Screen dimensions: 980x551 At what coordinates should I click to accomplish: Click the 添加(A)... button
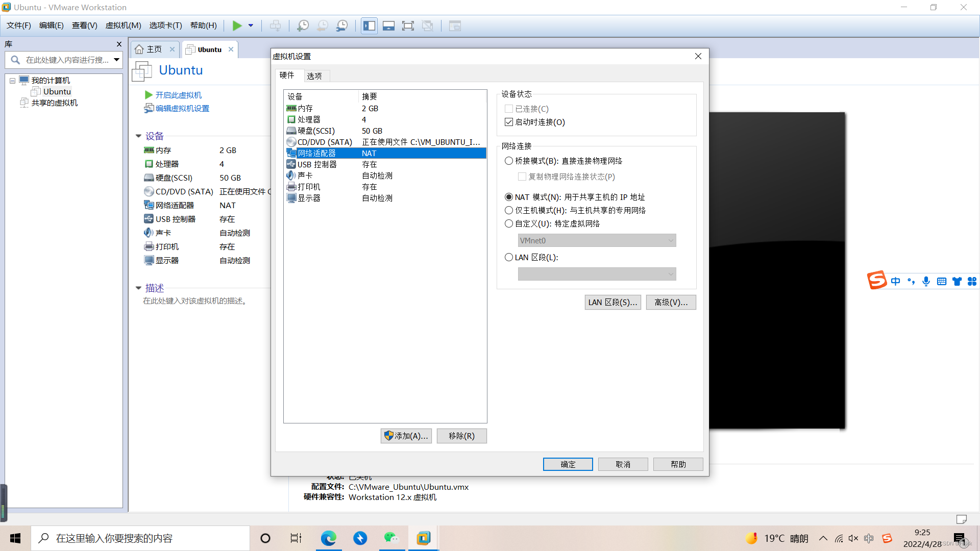coord(406,436)
